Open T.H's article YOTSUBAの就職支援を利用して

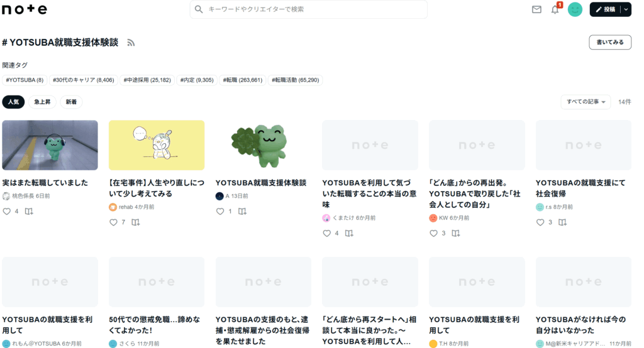[x=474, y=325]
